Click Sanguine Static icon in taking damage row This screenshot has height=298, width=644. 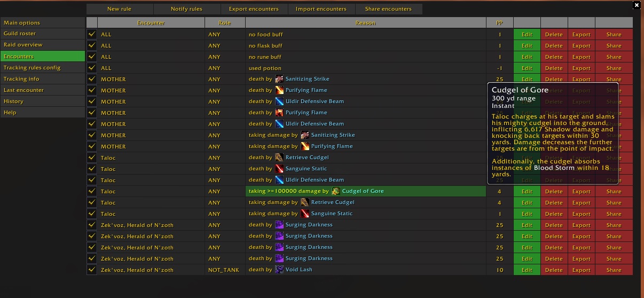coord(305,214)
